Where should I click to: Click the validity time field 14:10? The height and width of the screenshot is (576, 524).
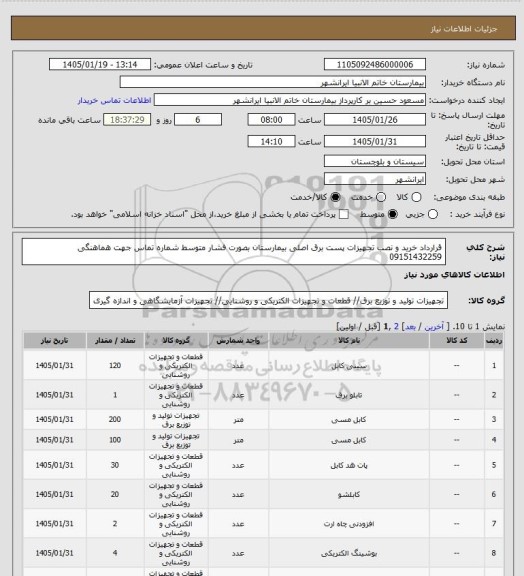[x=272, y=141]
